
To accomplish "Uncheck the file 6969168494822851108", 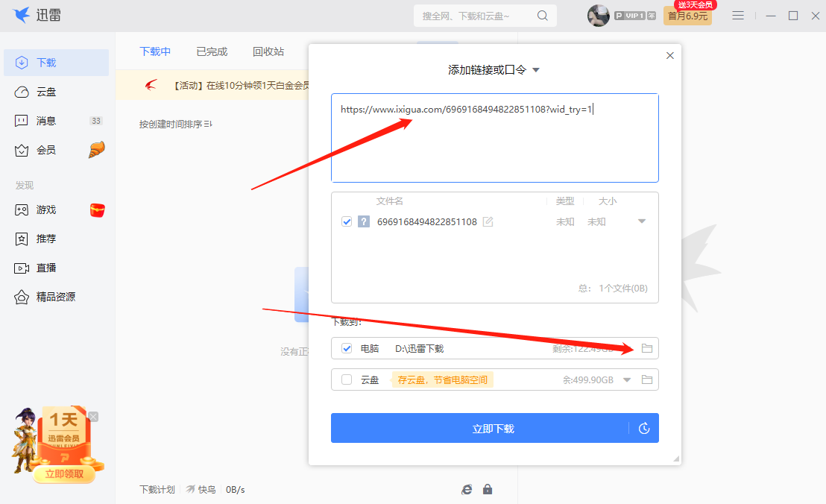I will (x=347, y=221).
